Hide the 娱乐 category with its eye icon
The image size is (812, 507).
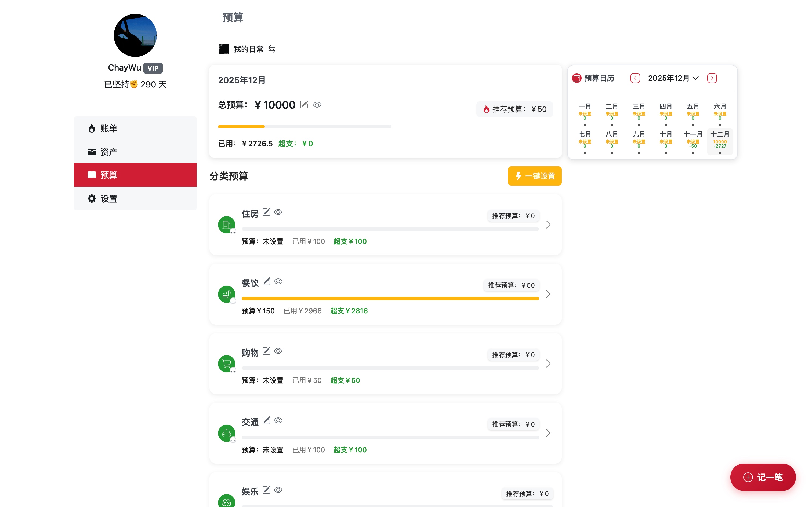pyautogui.click(x=279, y=490)
